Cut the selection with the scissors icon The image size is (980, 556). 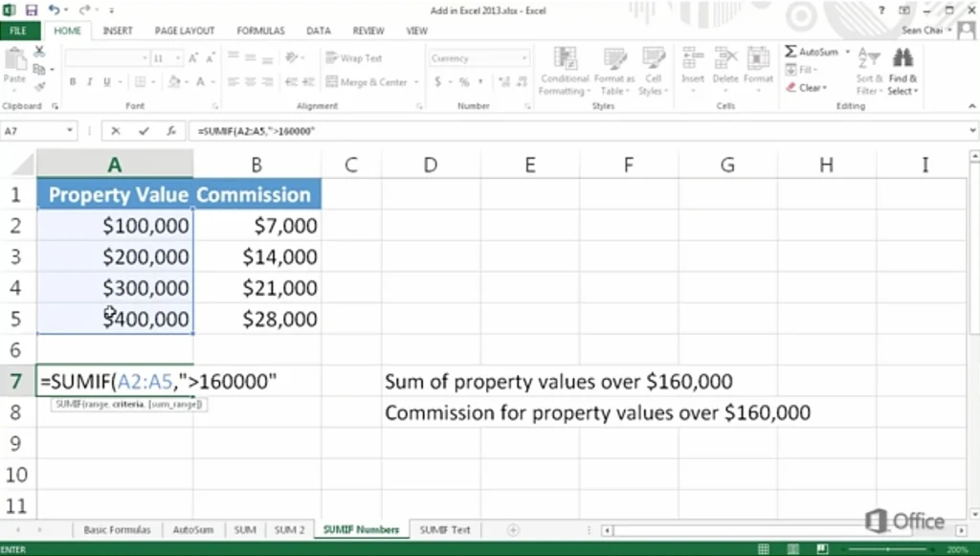[39, 52]
